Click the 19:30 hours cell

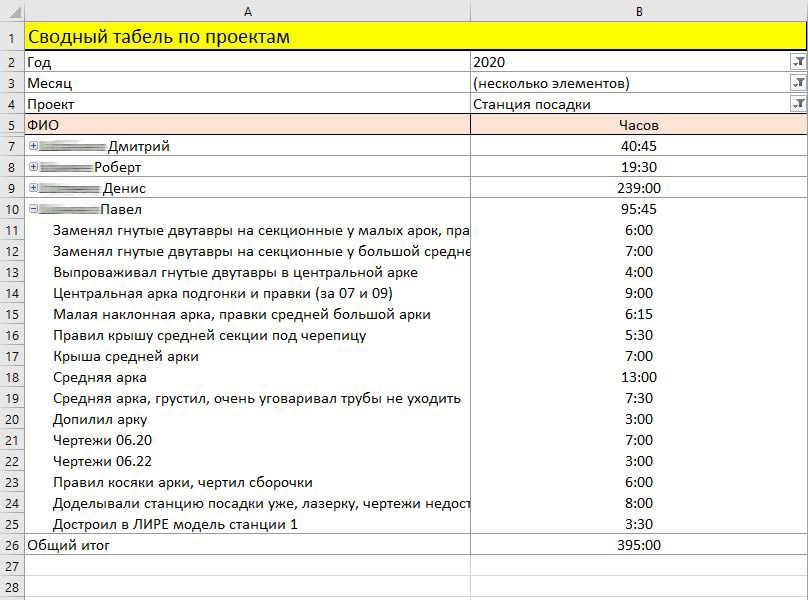pyautogui.click(x=639, y=167)
